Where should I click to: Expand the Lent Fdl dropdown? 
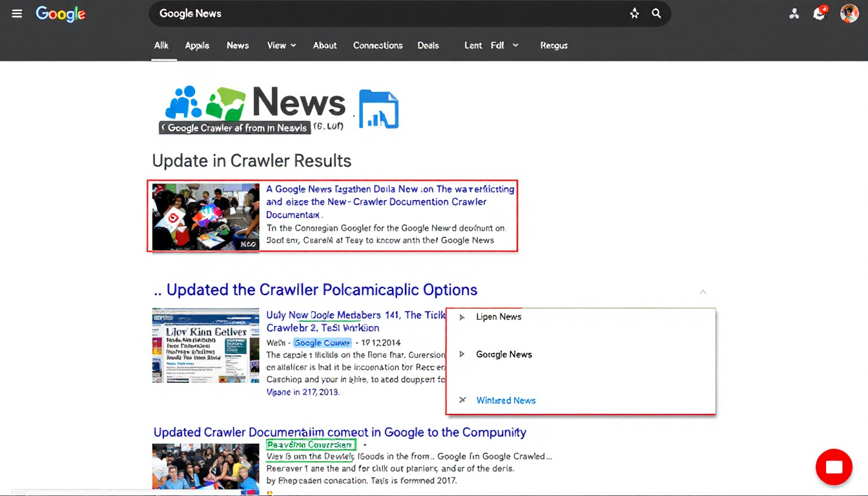pos(491,45)
